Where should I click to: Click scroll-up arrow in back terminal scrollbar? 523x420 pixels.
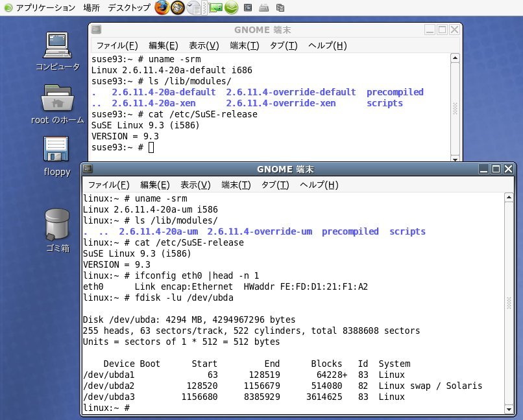click(455, 58)
